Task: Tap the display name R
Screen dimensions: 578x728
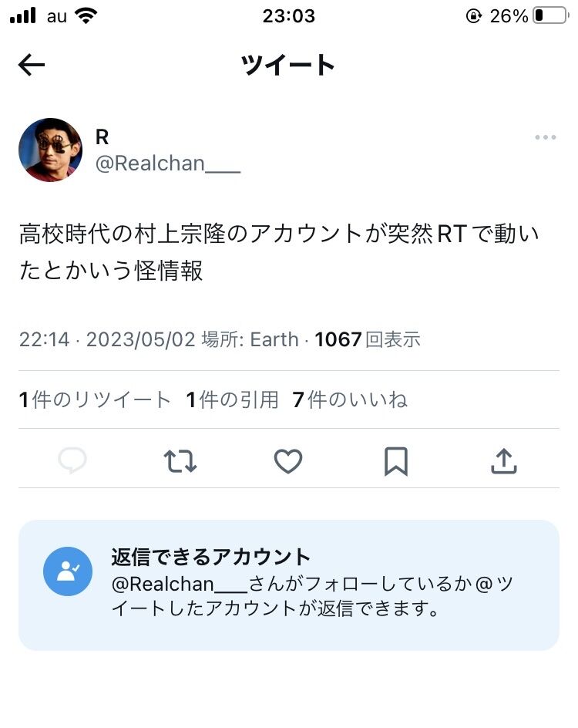Action: pos(102,137)
